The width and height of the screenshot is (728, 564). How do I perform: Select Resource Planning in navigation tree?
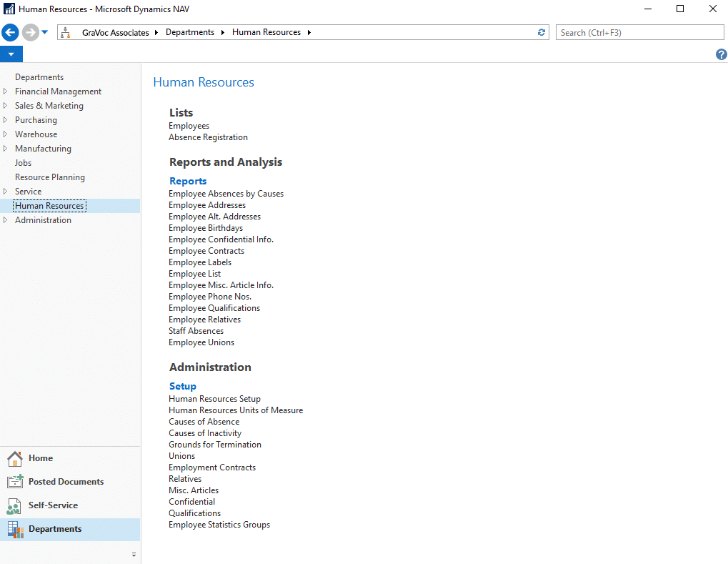(50, 177)
